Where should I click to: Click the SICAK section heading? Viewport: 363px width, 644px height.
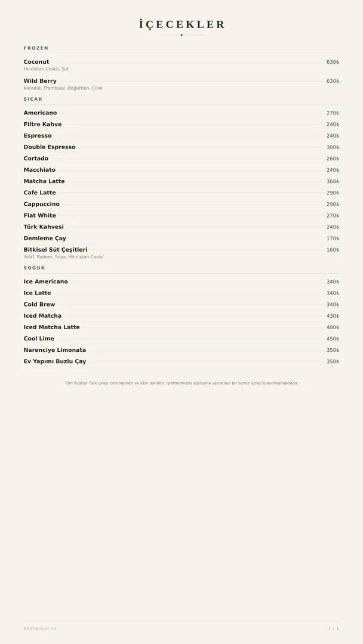pyautogui.click(x=33, y=99)
